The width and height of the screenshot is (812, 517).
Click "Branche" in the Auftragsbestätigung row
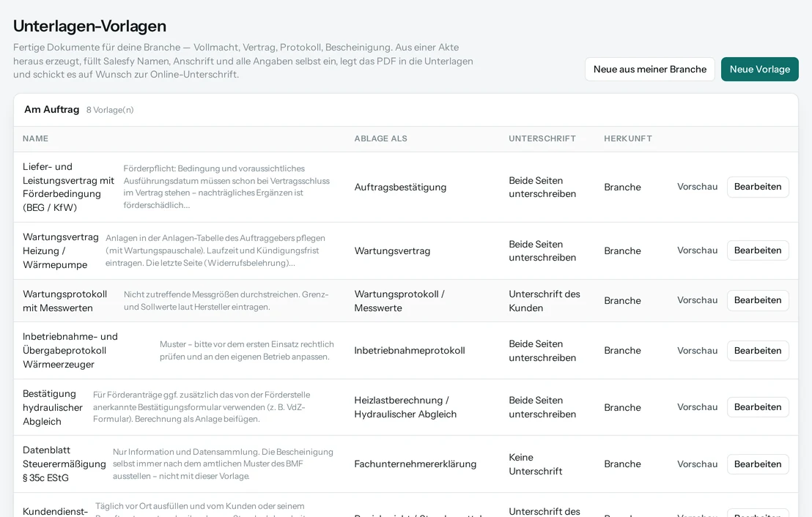[622, 187]
